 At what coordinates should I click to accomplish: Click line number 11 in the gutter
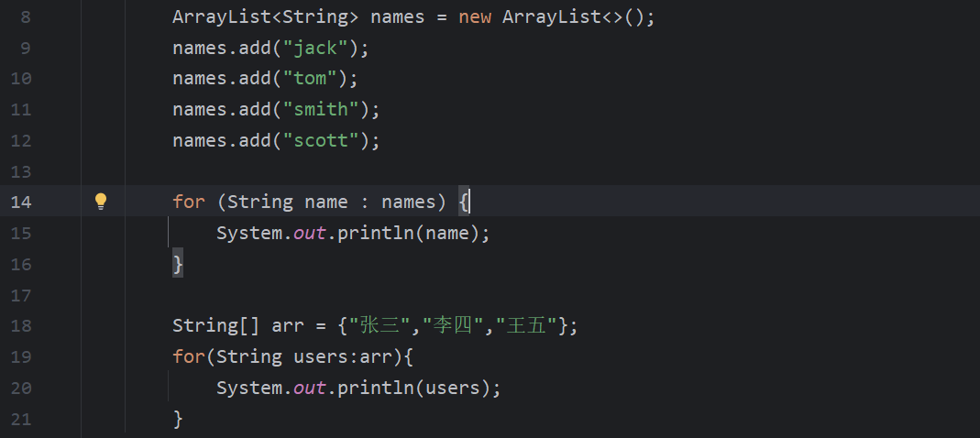pyautogui.click(x=20, y=110)
